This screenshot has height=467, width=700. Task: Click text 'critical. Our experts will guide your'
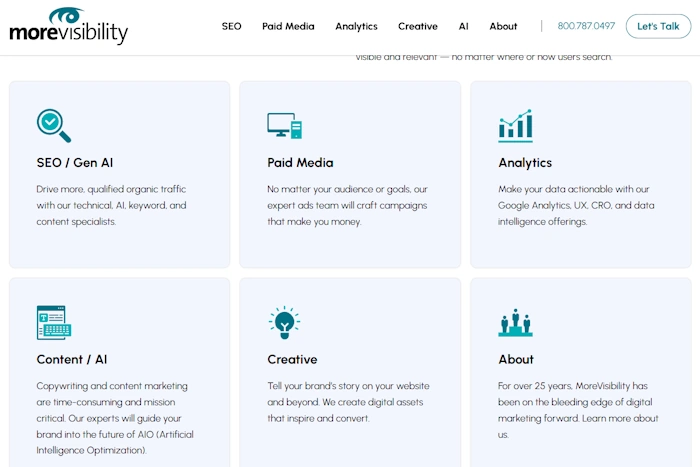point(109,418)
